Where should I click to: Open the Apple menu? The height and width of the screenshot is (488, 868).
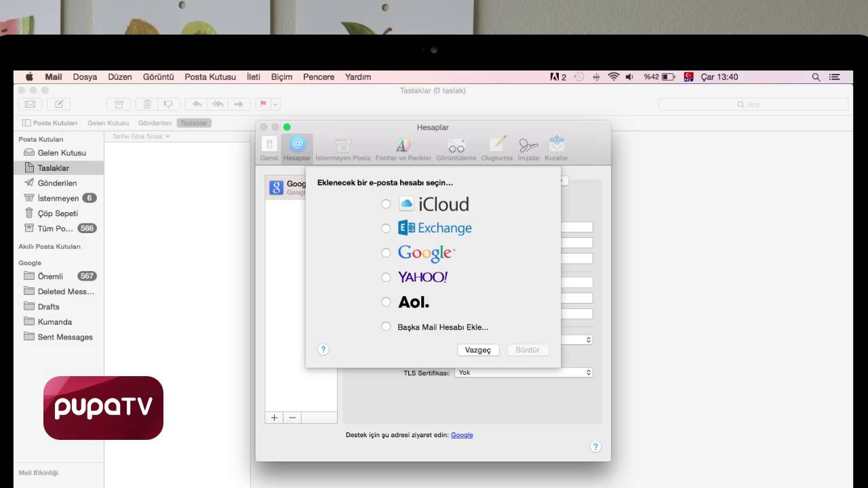click(29, 77)
